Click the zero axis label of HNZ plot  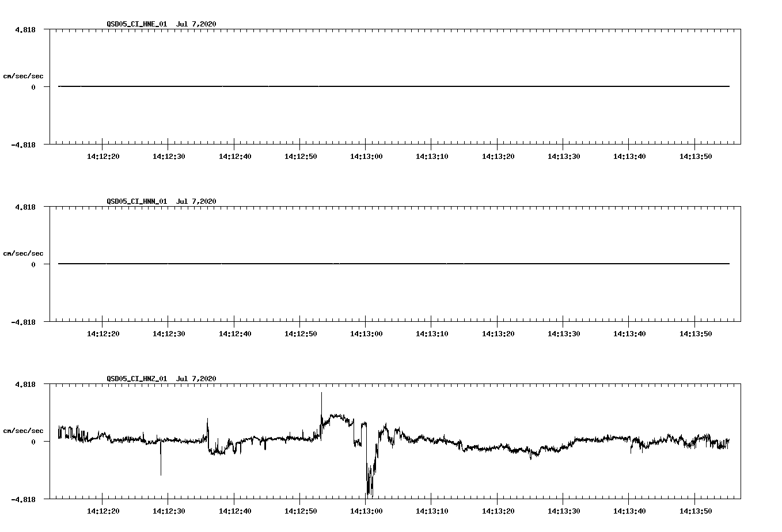33,442
